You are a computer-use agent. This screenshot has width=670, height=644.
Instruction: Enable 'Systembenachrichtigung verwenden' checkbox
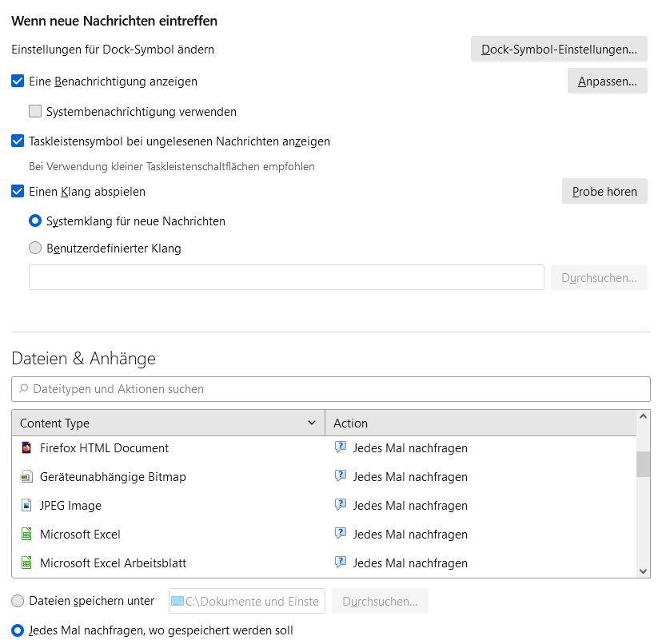[35, 112]
